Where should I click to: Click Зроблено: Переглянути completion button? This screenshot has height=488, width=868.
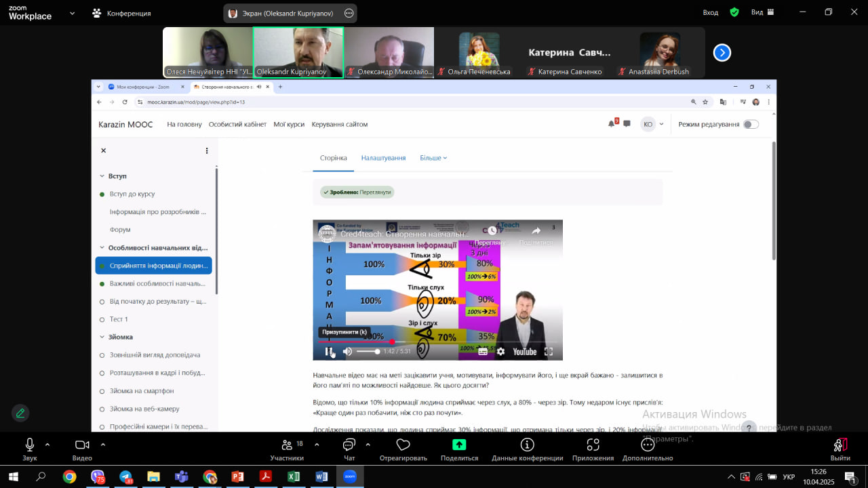pyautogui.click(x=357, y=192)
